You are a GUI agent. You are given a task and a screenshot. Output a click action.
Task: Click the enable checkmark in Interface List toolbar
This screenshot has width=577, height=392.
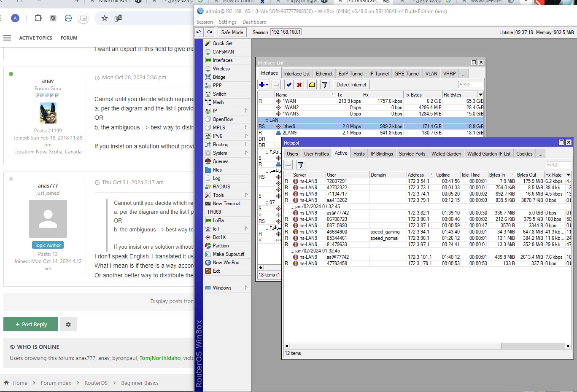click(x=288, y=85)
